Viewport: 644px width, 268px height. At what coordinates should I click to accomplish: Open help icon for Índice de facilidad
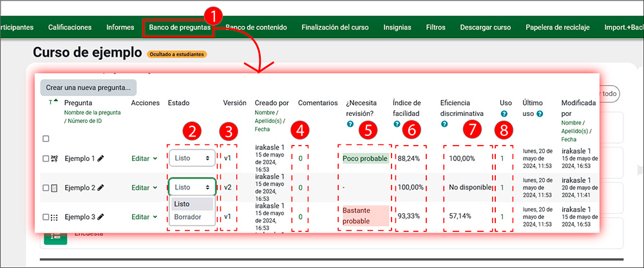pyautogui.click(x=397, y=124)
